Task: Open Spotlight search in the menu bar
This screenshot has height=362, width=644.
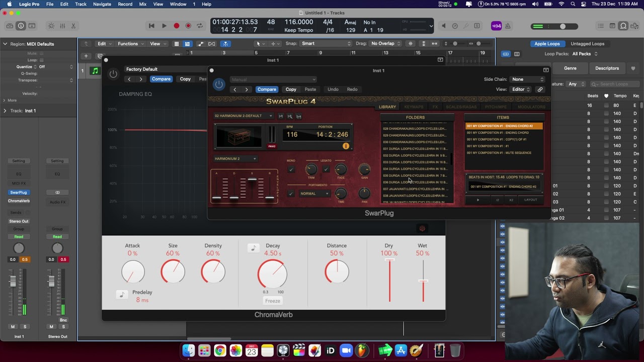Action: tap(573, 4)
